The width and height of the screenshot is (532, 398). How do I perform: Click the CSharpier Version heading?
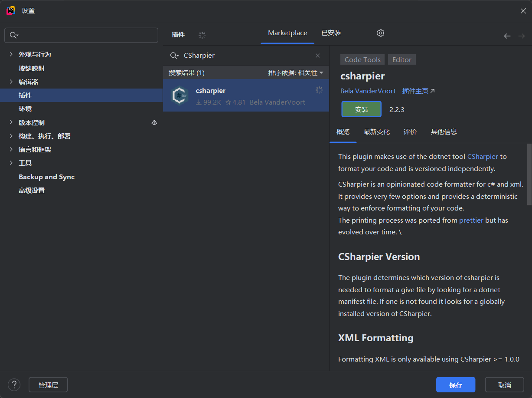(x=379, y=257)
